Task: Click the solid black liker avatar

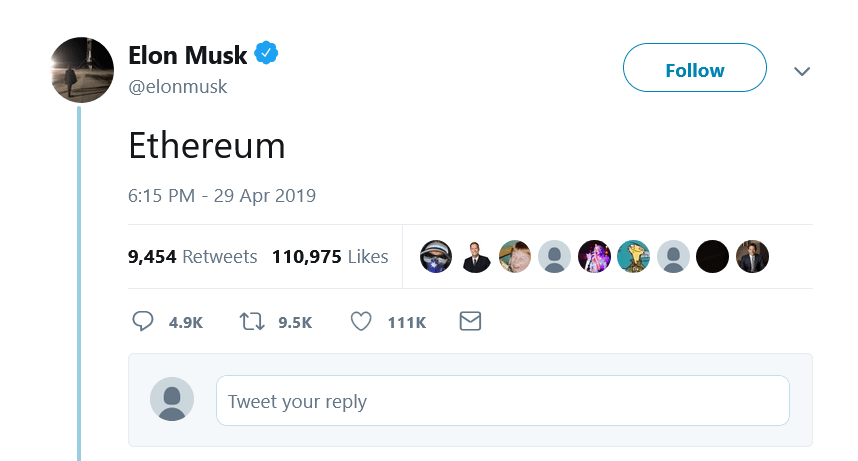Action: pos(713,257)
